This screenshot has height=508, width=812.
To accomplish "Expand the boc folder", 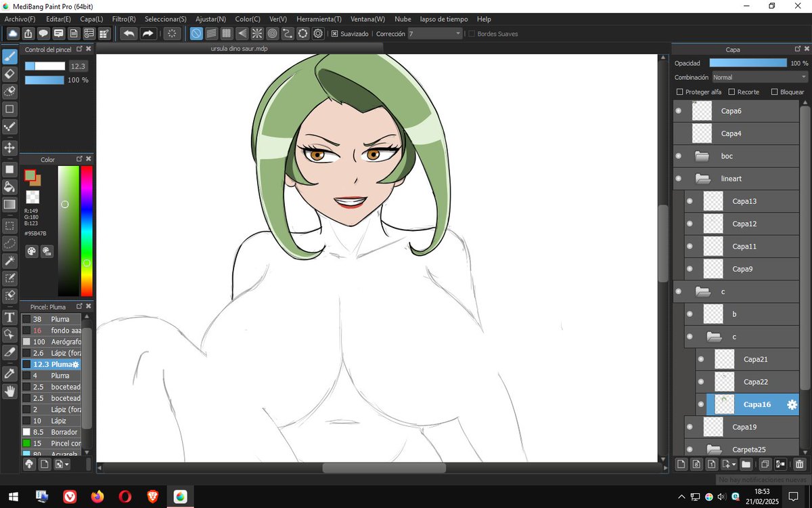I will pos(702,156).
